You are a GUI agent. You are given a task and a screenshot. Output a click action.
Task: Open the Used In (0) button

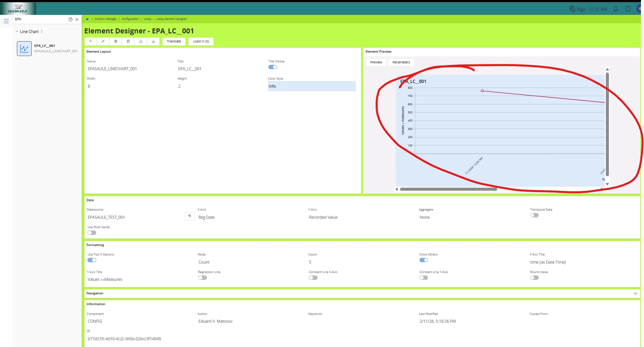pyautogui.click(x=201, y=41)
